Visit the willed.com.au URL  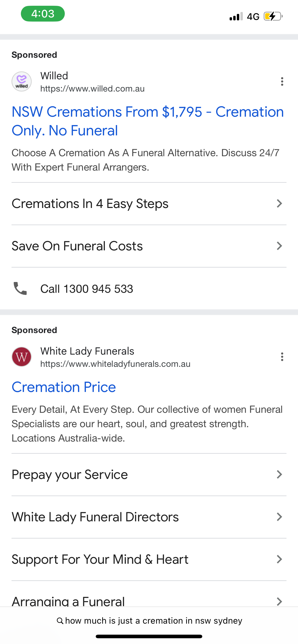pos(92,89)
